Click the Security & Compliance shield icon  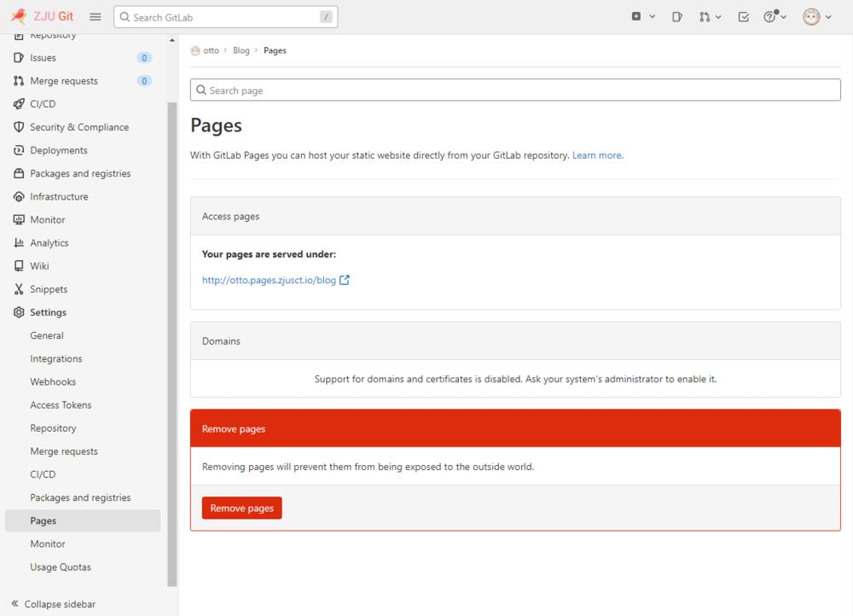[x=19, y=127]
